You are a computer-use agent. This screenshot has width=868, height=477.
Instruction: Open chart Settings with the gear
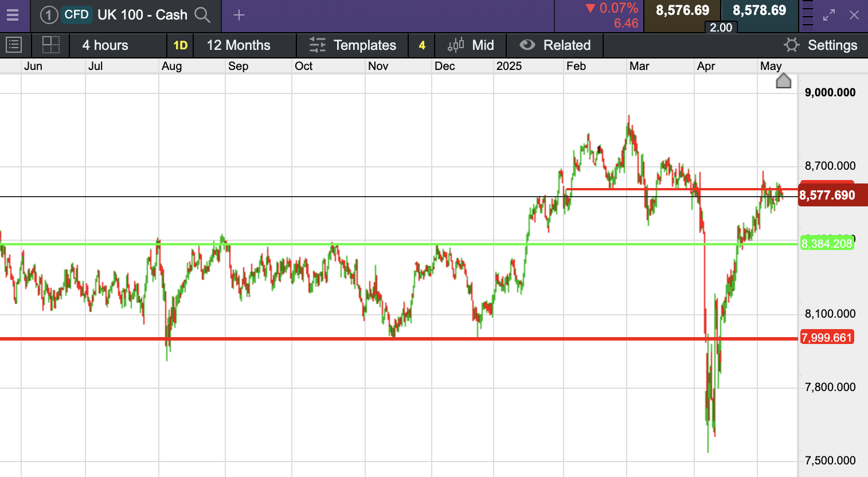coord(820,45)
